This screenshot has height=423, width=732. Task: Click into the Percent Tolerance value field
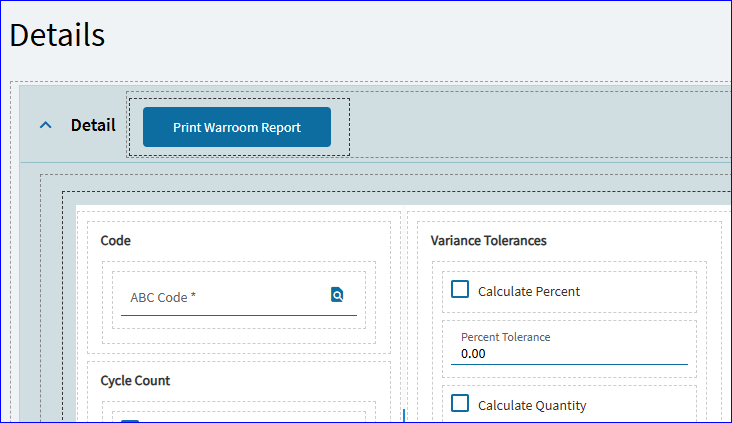point(569,353)
